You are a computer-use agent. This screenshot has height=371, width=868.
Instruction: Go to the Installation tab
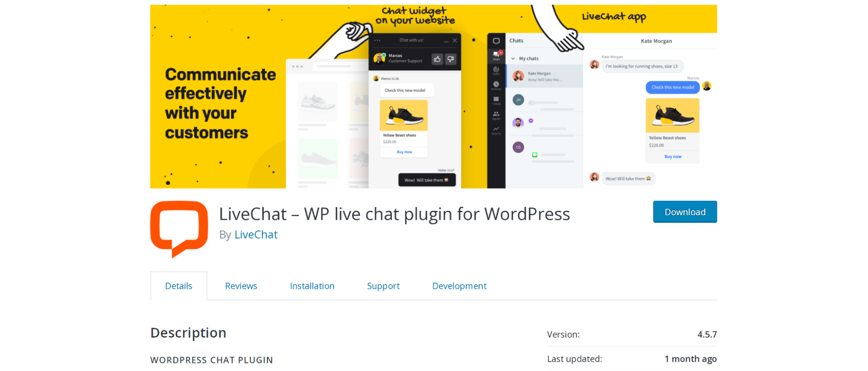tap(312, 286)
